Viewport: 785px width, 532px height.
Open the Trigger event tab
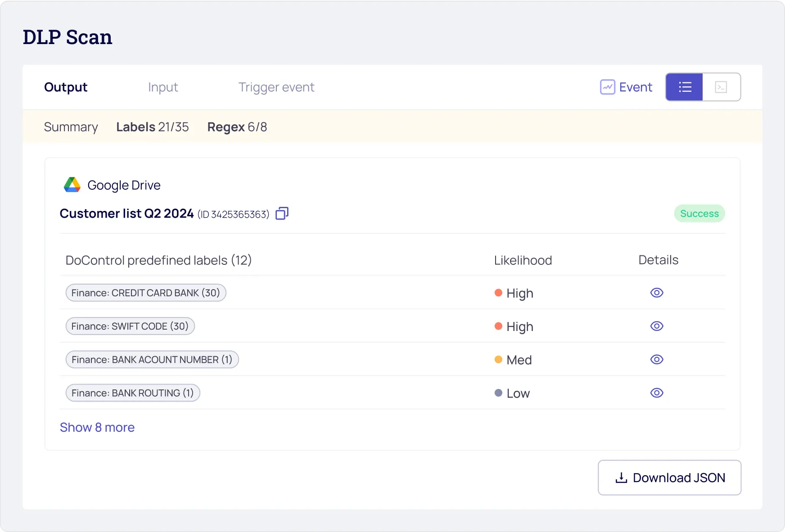276,87
